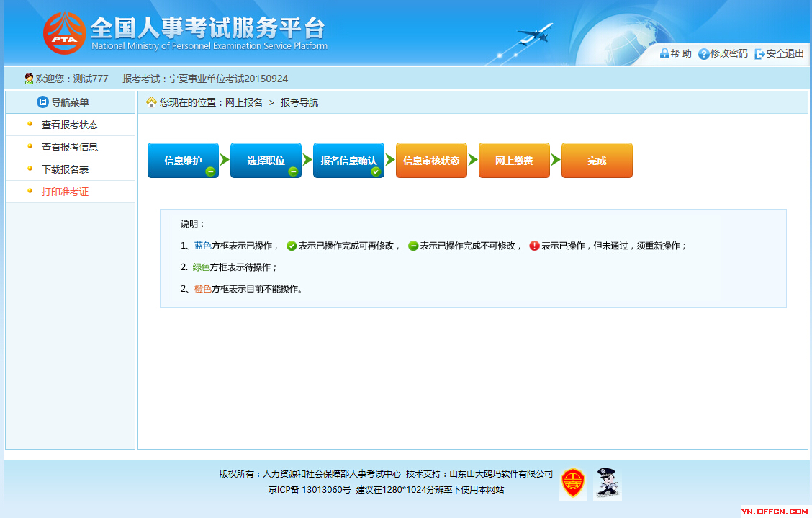The height and width of the screenshot is (518, 812).
Task: Open the 帮助 help link
Action: click(680, 54)
